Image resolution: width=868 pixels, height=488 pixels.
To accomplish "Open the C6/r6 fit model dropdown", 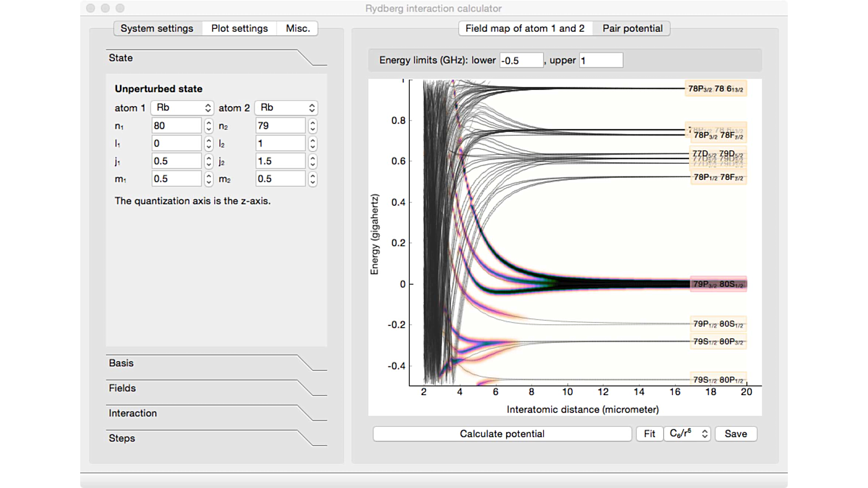I will tap(687, 433).
